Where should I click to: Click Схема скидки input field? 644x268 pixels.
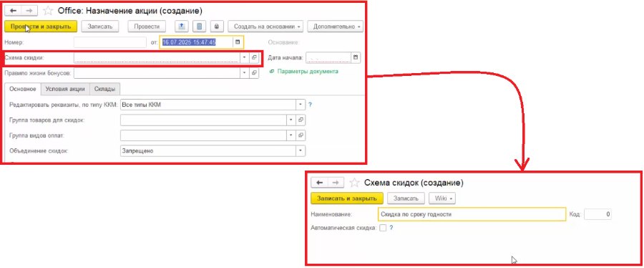(157, 57)
